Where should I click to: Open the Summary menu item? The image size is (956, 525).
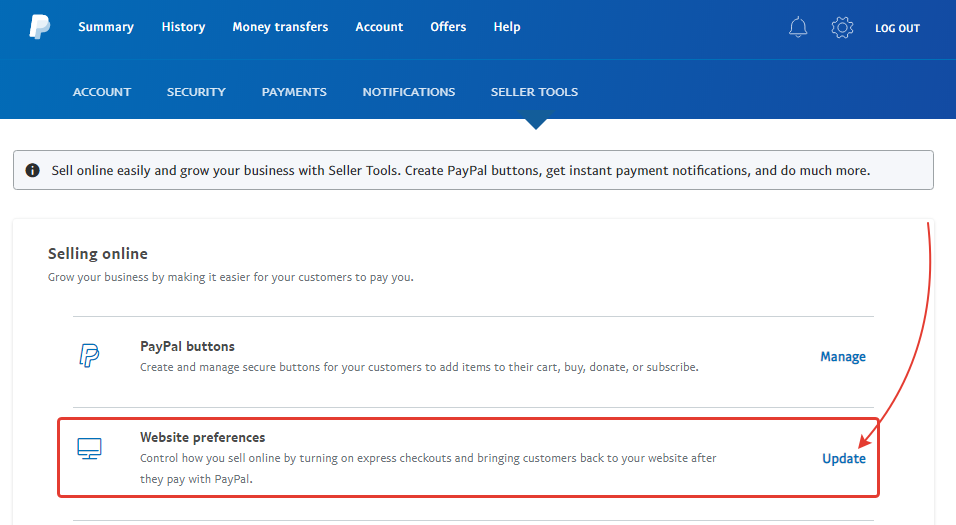[106, 27]
